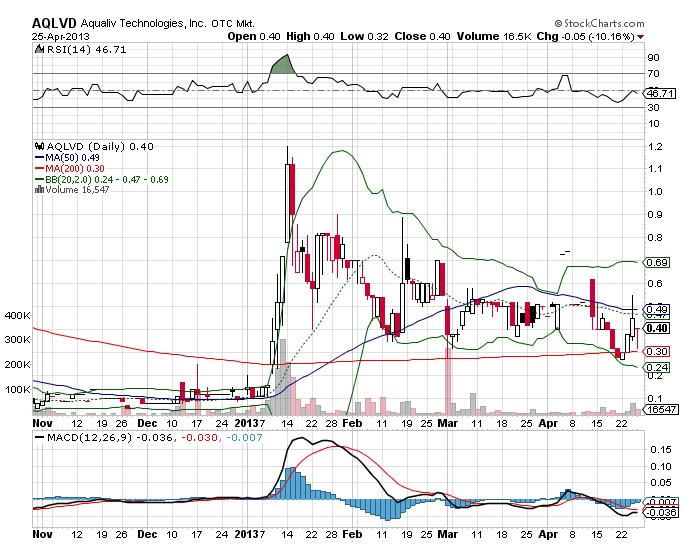
Task: Click '2013' on the price chart date axis
Action: [x=246, y=423]
